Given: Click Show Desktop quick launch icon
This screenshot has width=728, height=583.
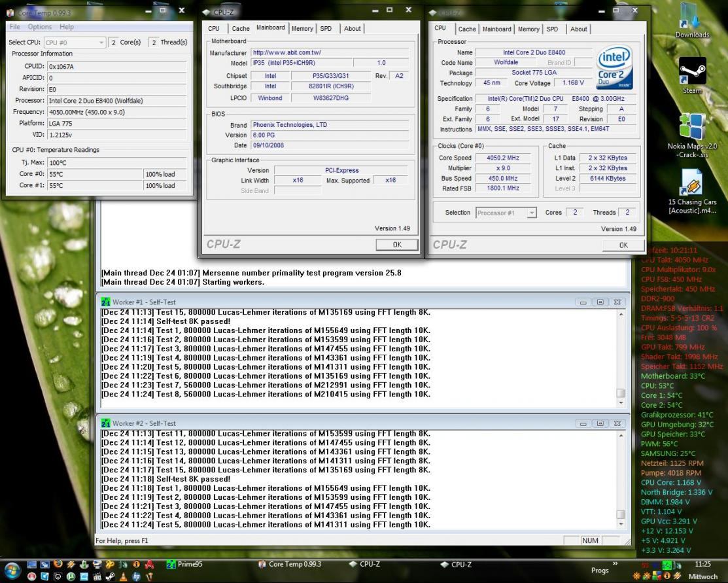Looking at the screenshot, I should click(31, 565).
